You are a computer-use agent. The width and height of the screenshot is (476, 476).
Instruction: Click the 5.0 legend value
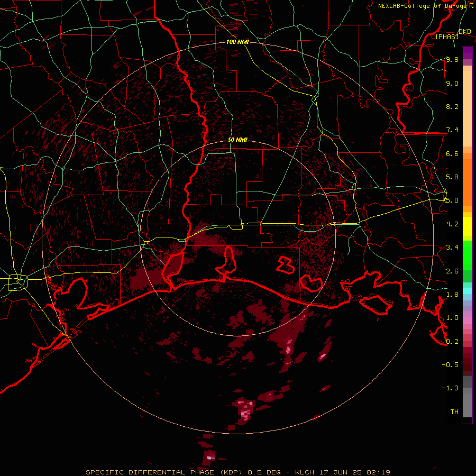tap(452, 200)
